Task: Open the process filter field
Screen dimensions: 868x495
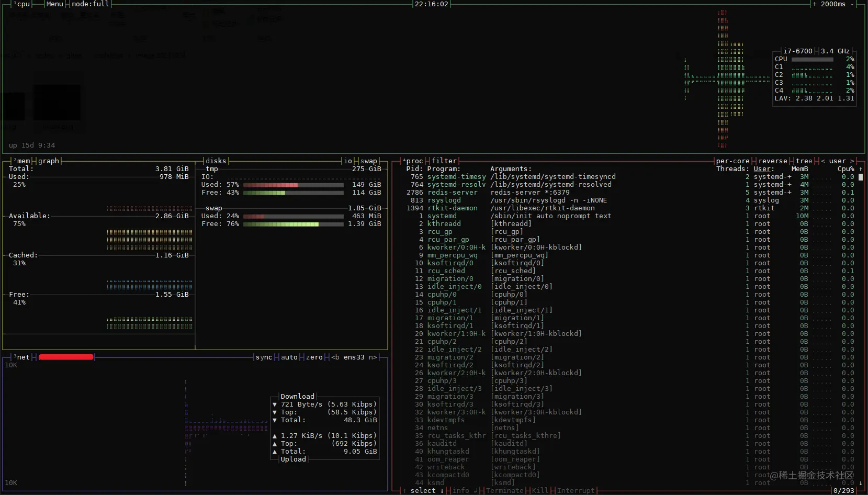Action: click(444, 161)
